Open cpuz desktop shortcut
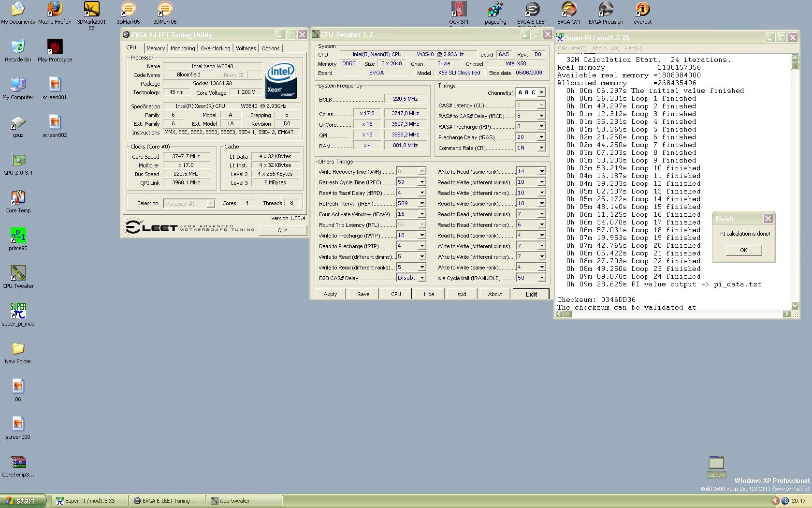This screenshot has height=508, width=812. tap(18, 126)
